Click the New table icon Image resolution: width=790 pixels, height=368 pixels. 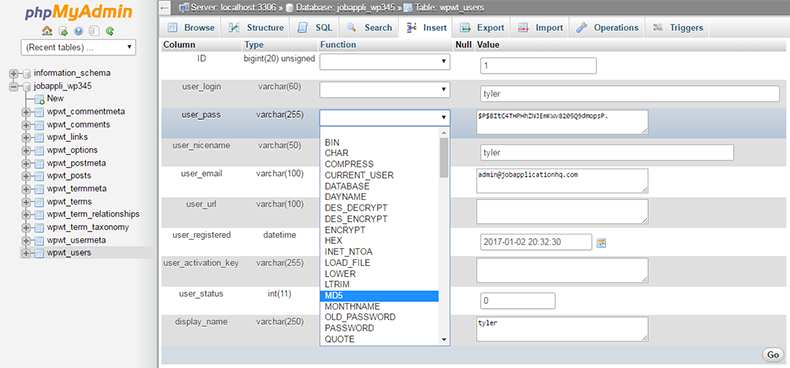[x=39, y=99]
